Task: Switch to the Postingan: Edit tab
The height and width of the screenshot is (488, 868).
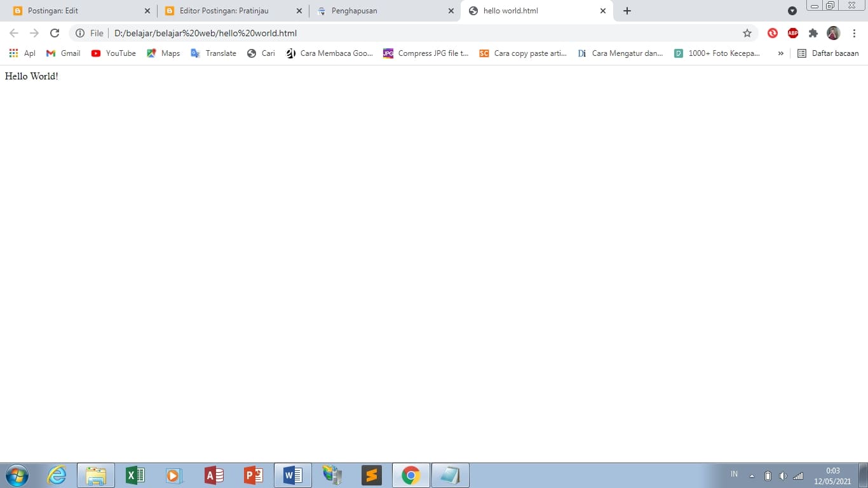Action: [x=76, y=11]
